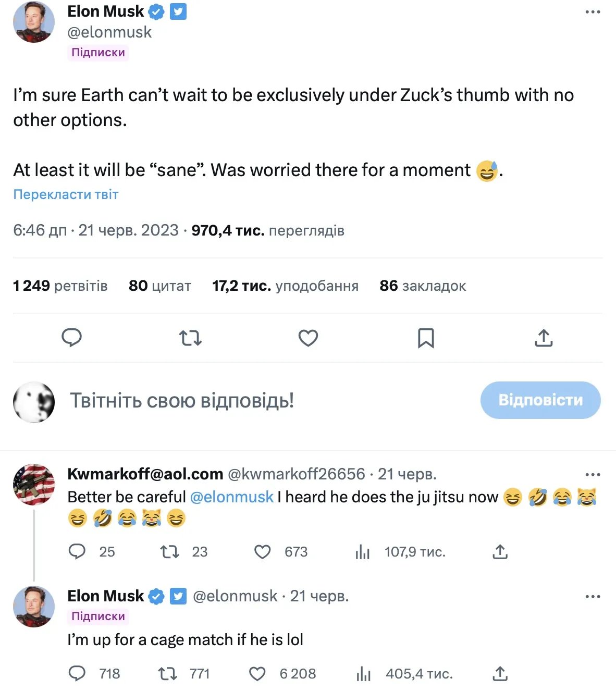Bookmark the main tweet
Viewport: 616px width, 691px height.
(x=426, y=338)
